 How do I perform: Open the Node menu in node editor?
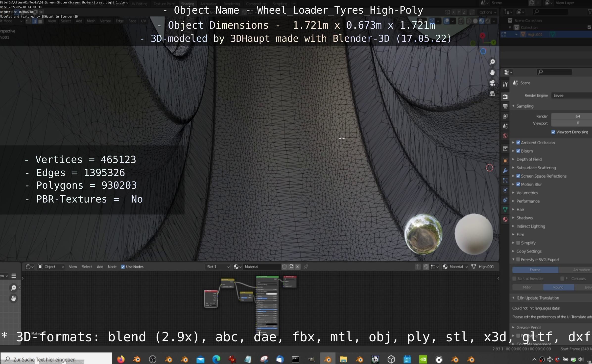click(x=112, y=267)
